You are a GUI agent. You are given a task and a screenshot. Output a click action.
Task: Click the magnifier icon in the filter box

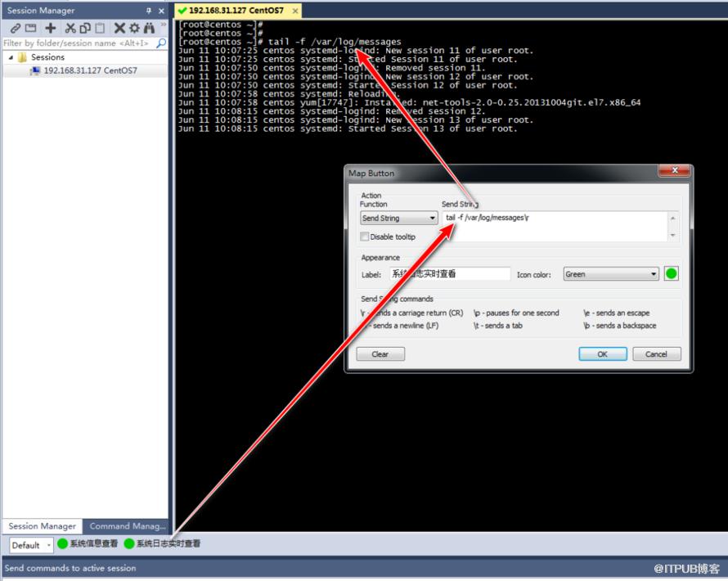[161, 43]
